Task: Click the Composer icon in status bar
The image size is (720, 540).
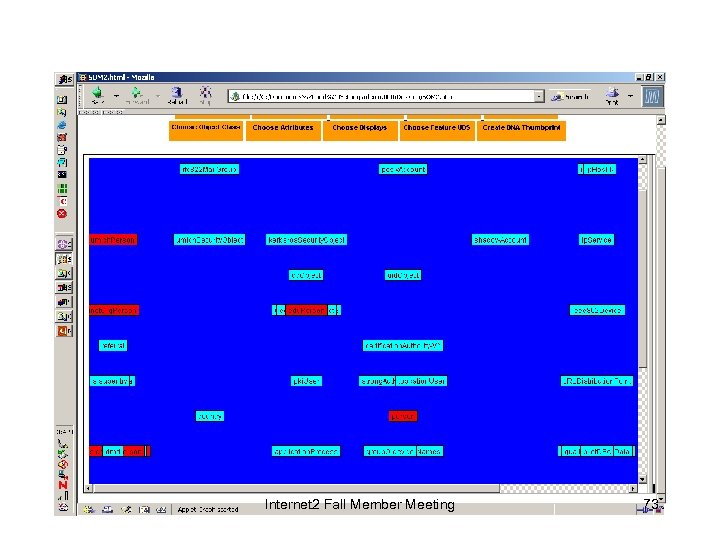Action: pyautogui.click(x=126, y=509)
